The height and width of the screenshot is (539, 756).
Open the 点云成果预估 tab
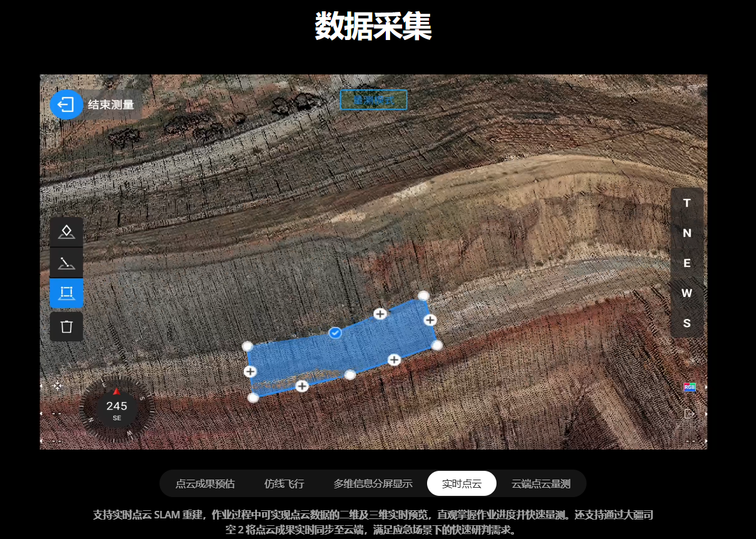tap(205, 483)
